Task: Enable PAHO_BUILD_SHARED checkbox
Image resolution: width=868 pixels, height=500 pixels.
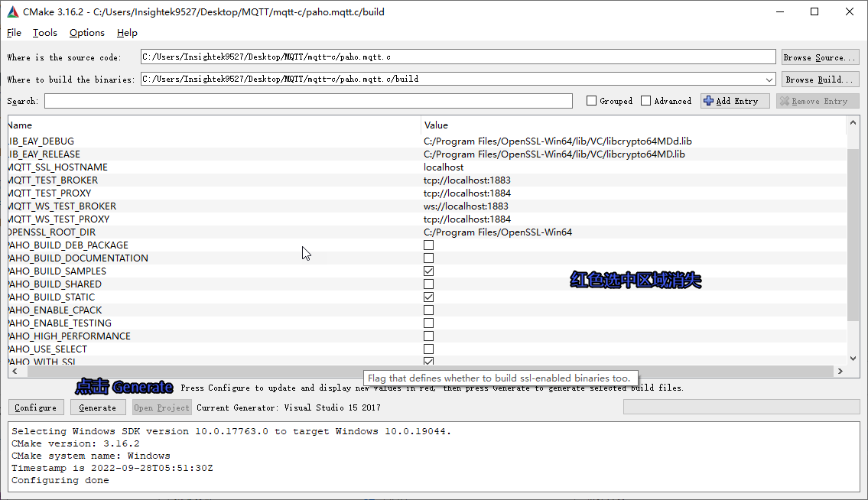Action: click(x=428, y=284)
